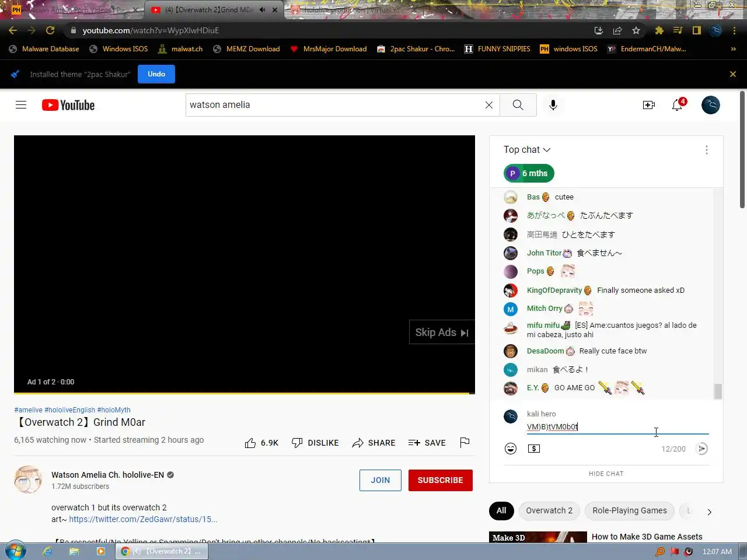
Task: Open the account avatar menu in YouTube header
Action: coord(711,105)
